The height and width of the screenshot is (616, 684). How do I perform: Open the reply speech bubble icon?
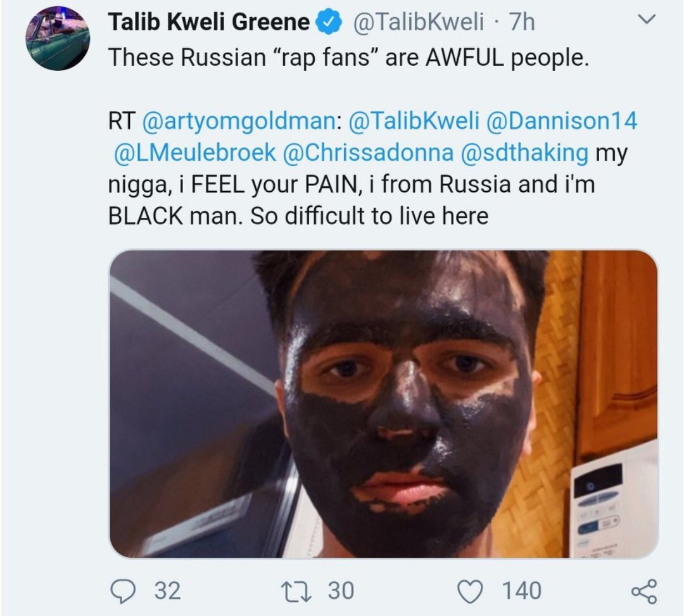point(123,591)
